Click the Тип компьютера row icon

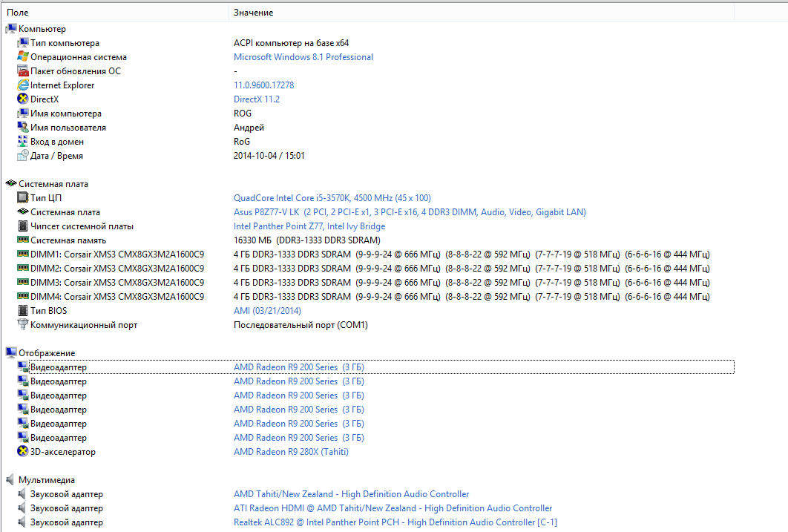[22, 43]
